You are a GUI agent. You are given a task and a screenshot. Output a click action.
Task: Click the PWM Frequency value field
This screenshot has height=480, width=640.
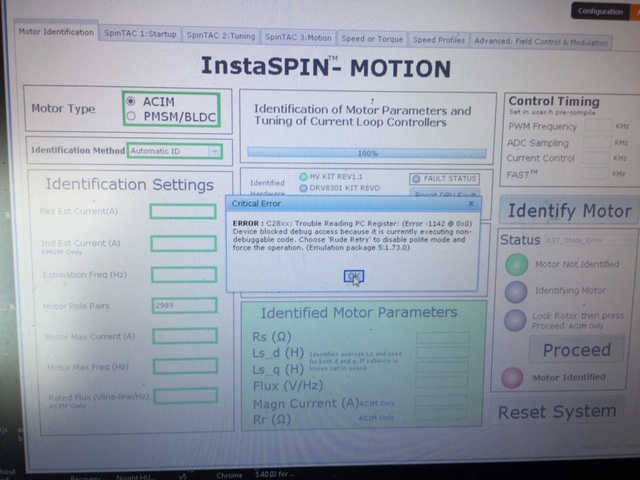click(x=598, y=126)
